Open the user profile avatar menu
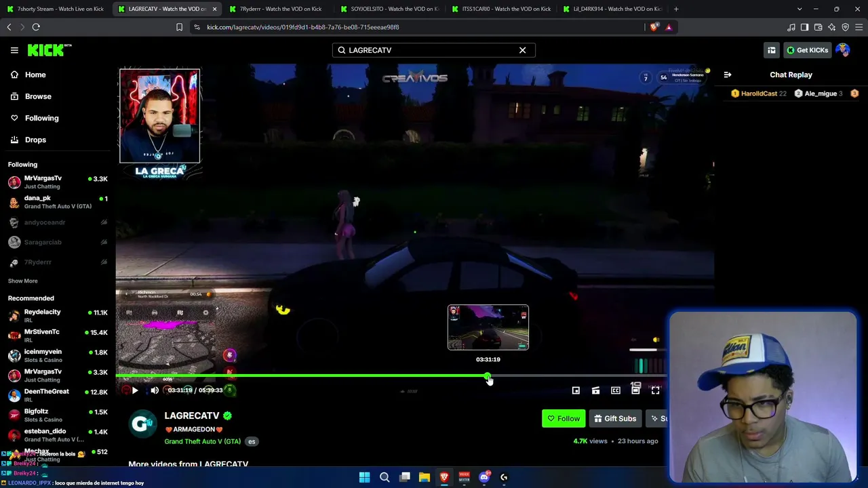The width and height of the screenshot is (868, 488). 843,50
